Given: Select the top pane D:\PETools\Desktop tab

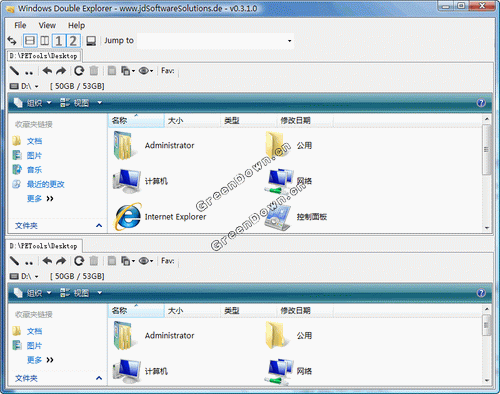Looking at the screenshot, I should click(44, 56).
